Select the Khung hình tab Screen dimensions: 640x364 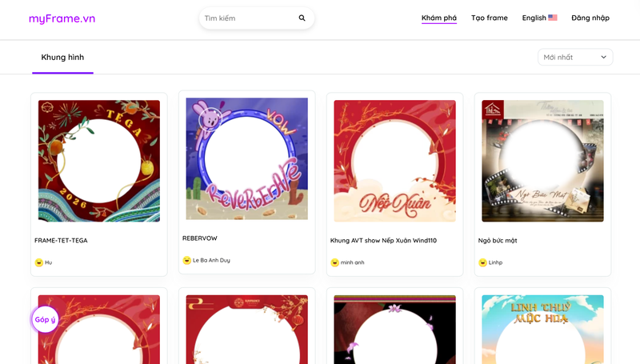coord(62,58)
